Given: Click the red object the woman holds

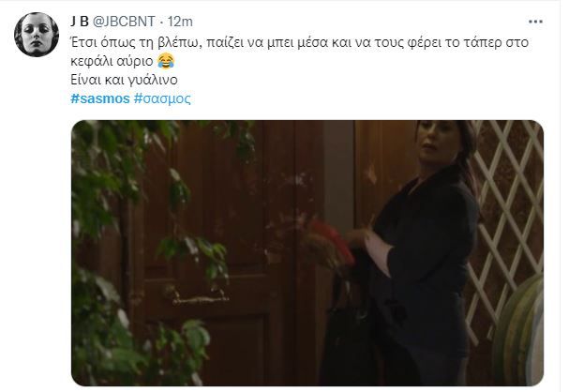Looking at the screenshot, I should click(332, 239).
